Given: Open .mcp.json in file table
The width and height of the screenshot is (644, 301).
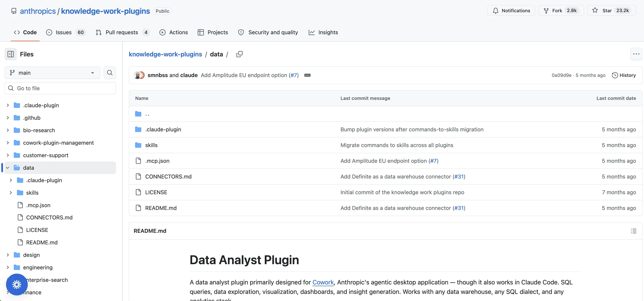Looking at the screenshot, I should [x=157, y=161].
